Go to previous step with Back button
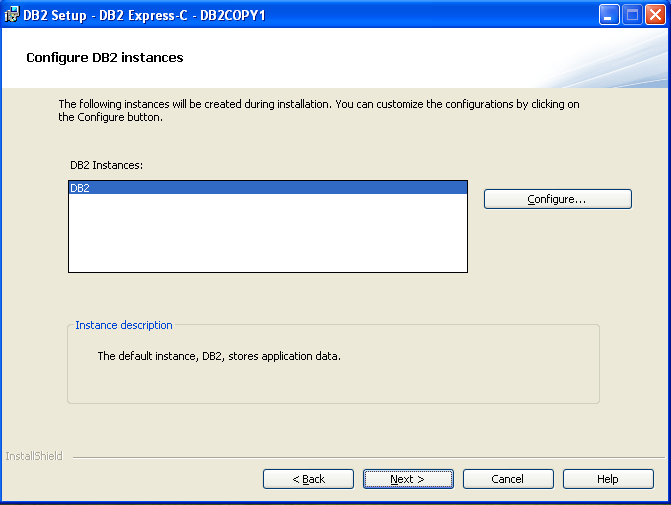 (x=308, y=479)
